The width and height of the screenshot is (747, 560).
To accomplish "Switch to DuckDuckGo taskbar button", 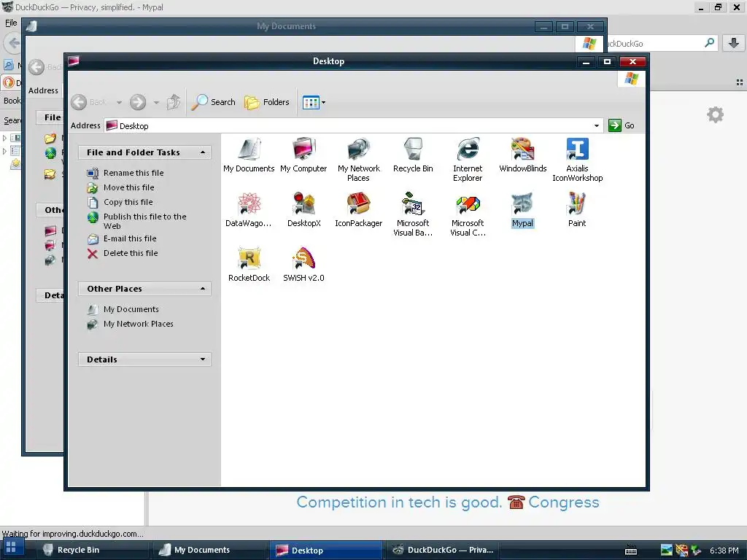I will (x=443, y=550).
